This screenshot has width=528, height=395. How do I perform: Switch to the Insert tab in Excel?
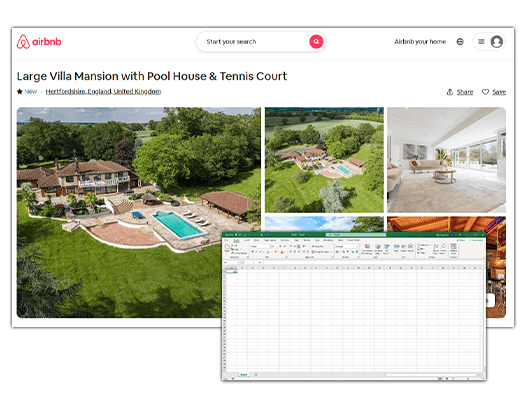247,240
